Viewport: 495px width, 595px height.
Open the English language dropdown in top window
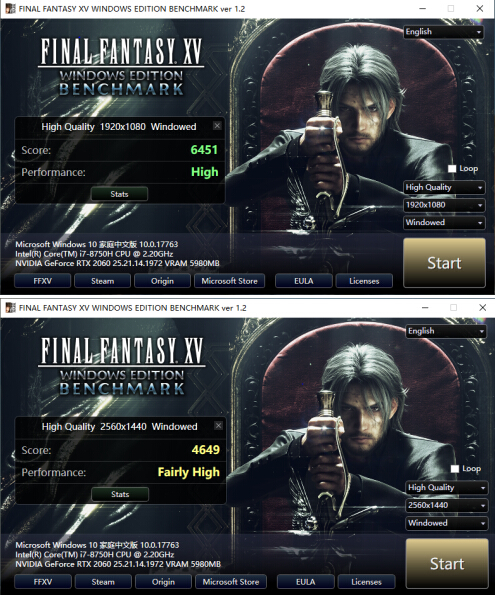[443, 32]
